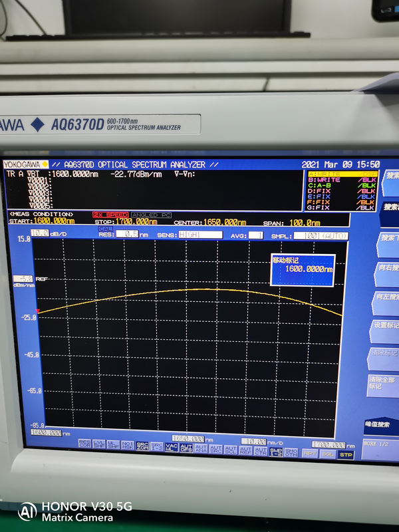The height and width of the screenshot is (532, 399).
Task: Click the WL SHF status icon
Action: [x=113, y=444]
